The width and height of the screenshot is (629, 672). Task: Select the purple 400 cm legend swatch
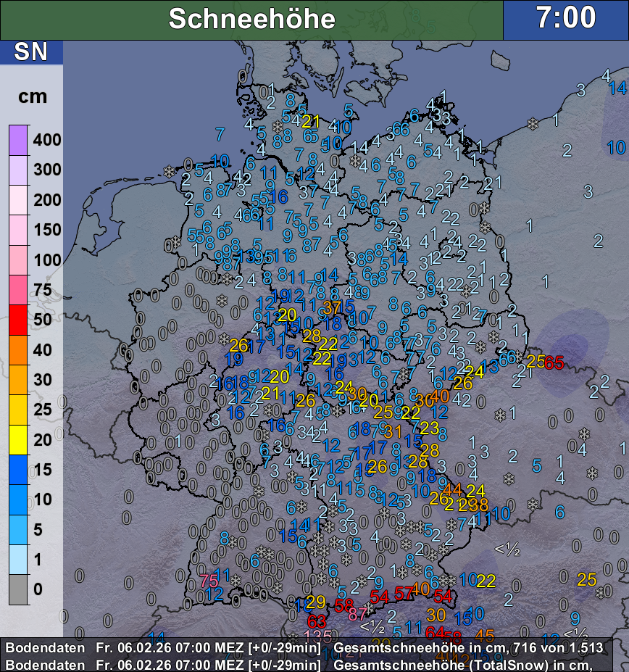click(x=18, y=139)
